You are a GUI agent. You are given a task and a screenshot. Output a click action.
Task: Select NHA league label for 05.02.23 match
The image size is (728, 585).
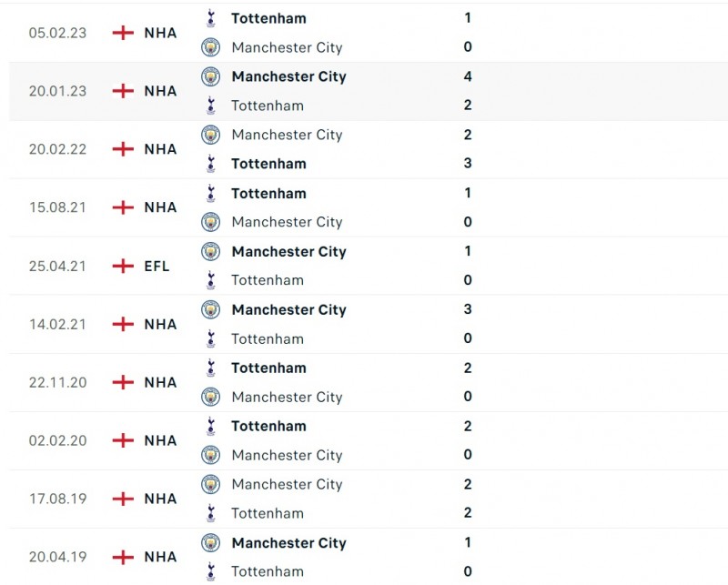[x=160, y=33]
